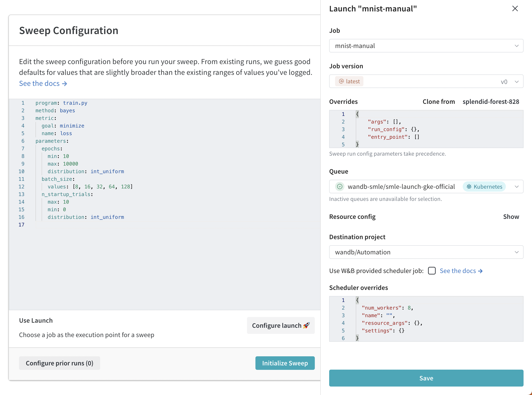
Task: Show the Resource config section
Action: point(511,217)
